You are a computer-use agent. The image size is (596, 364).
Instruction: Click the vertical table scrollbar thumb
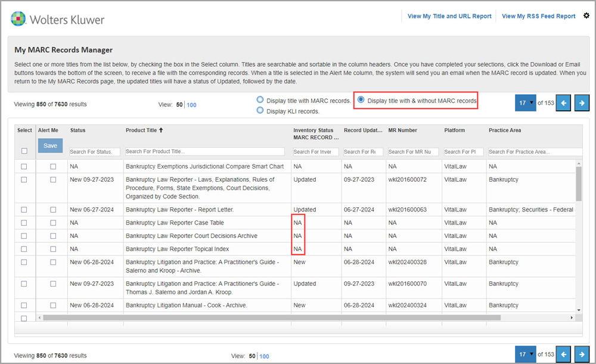coord(579,184)
